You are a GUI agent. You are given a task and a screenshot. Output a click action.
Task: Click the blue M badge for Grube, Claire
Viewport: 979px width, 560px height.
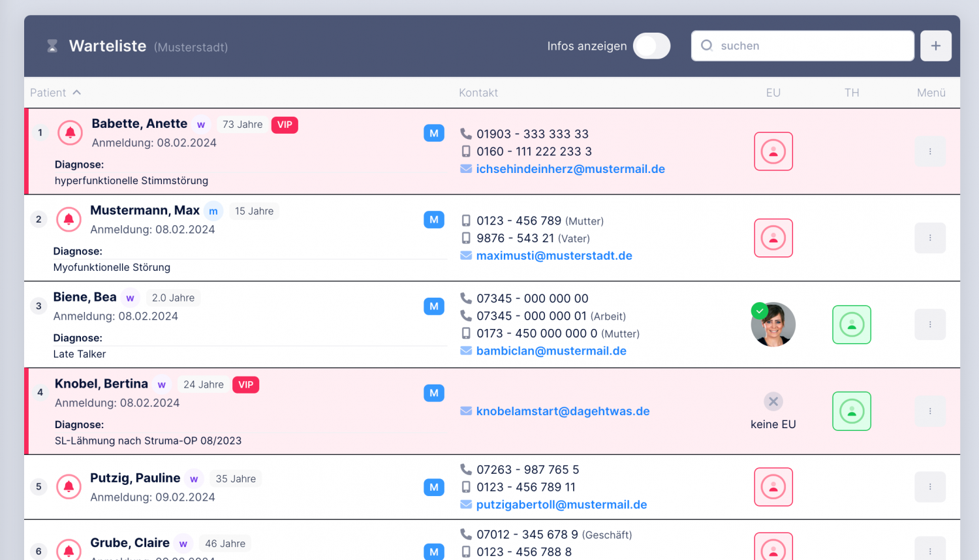434,552
